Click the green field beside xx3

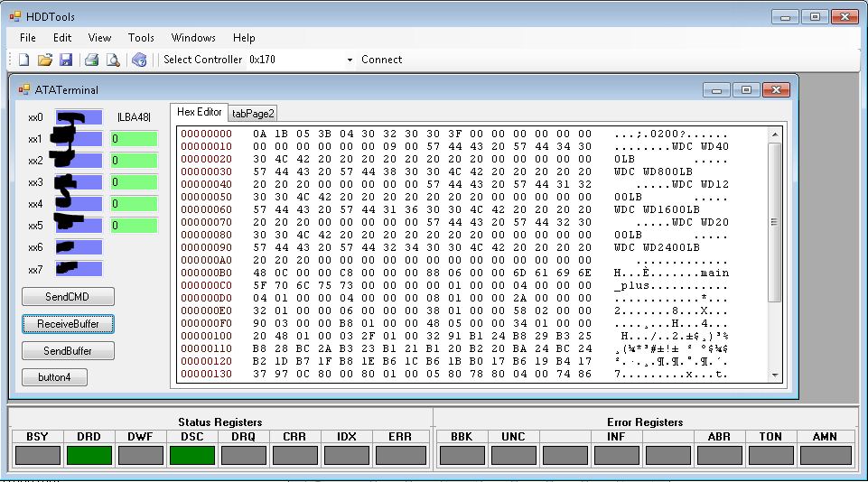click(x=134, y=182)
